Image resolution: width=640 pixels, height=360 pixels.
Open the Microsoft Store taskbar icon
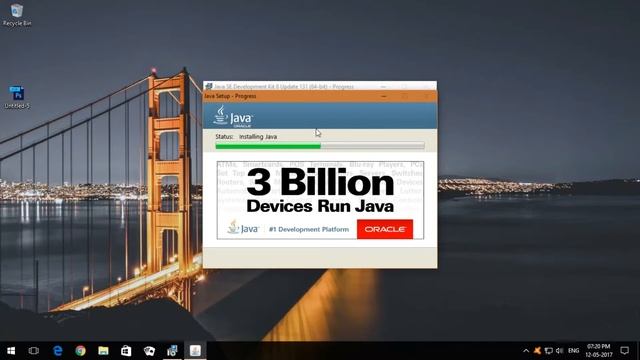coord(126,351)
